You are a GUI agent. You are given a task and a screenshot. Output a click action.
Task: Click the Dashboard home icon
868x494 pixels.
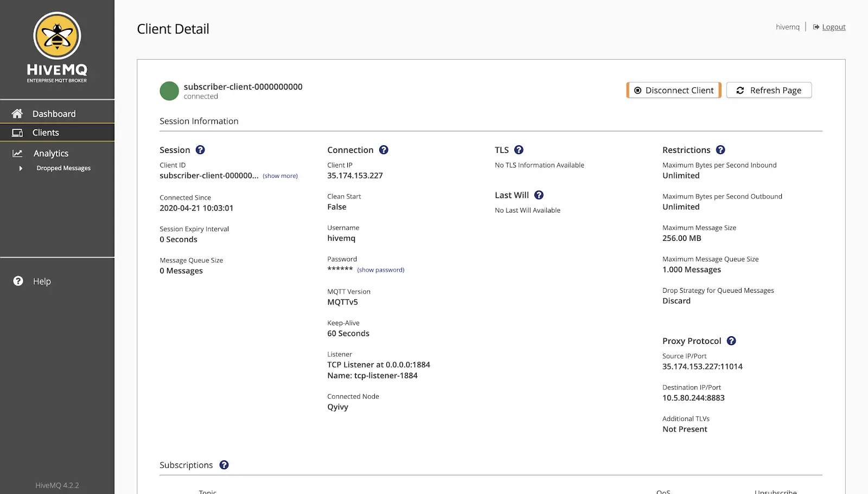click(x=17, y=113)
